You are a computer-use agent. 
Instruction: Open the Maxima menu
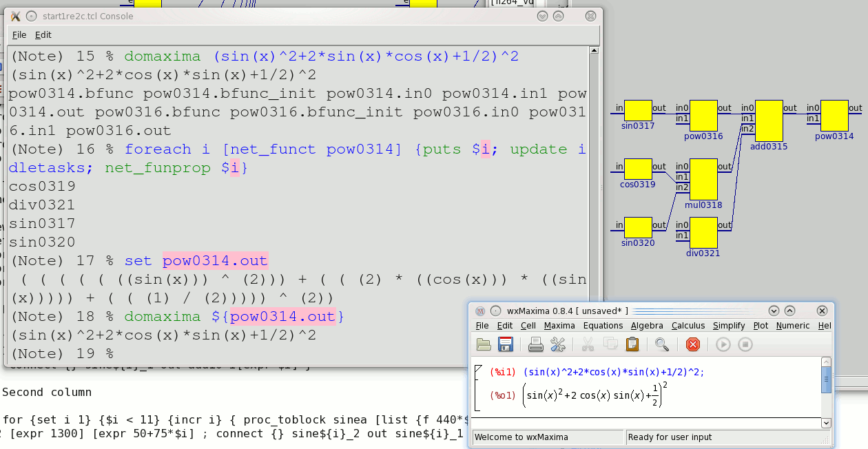click(560, 326)
